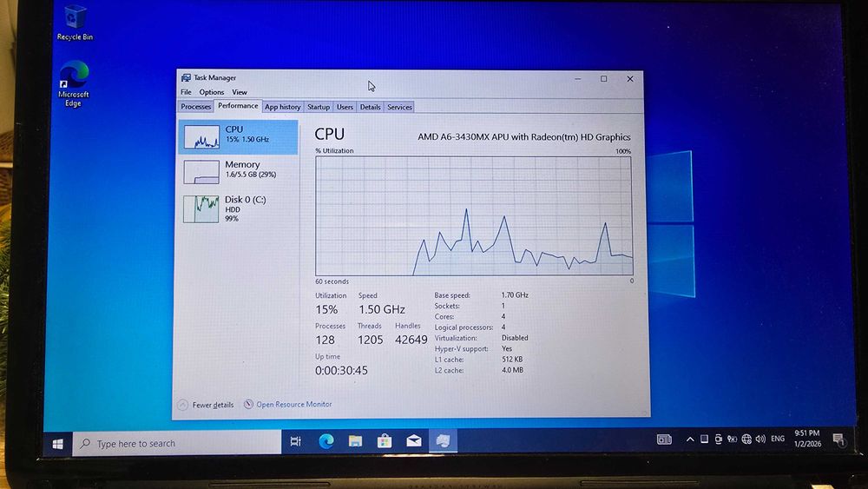
Task: Click the L2 cache 4.0 MB value
Action: click(513, 370)
